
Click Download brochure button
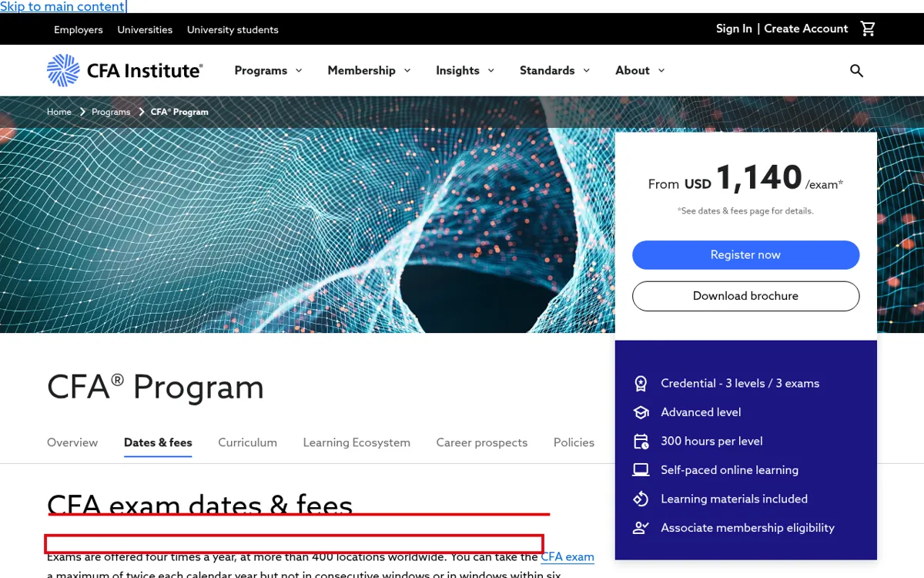[x=745, y=296]
